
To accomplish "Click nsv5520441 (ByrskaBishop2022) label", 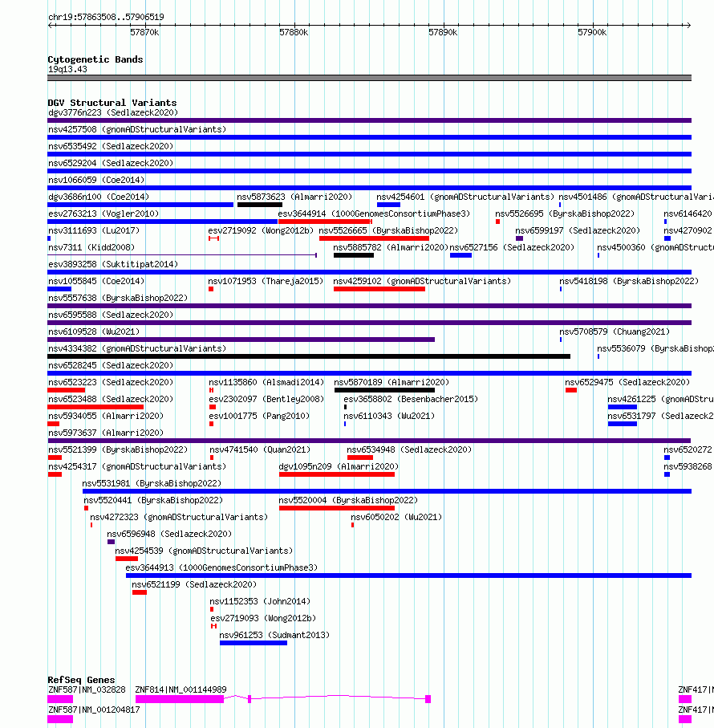I will (153, 501).
